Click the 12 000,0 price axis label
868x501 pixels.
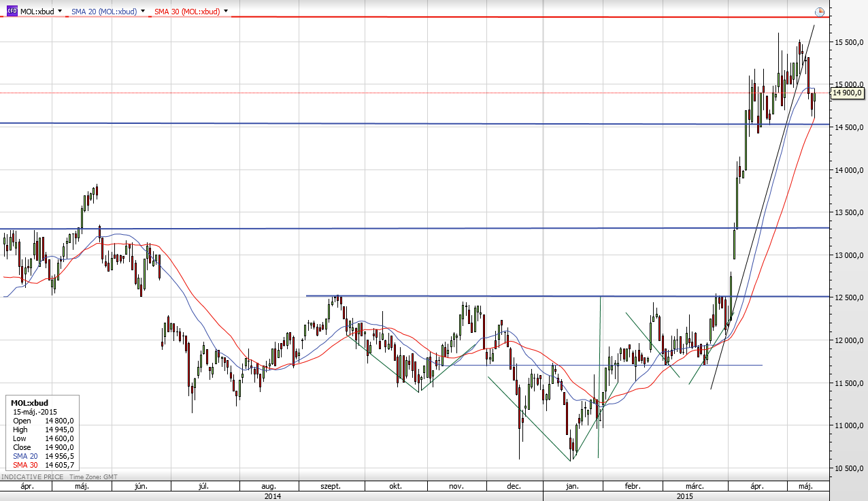coord(848,340)
